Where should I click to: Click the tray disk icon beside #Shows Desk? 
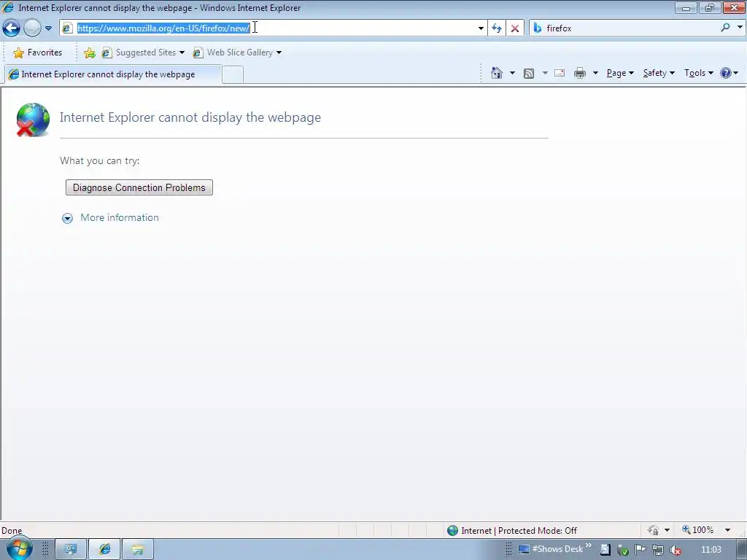[x=605, y=550]
